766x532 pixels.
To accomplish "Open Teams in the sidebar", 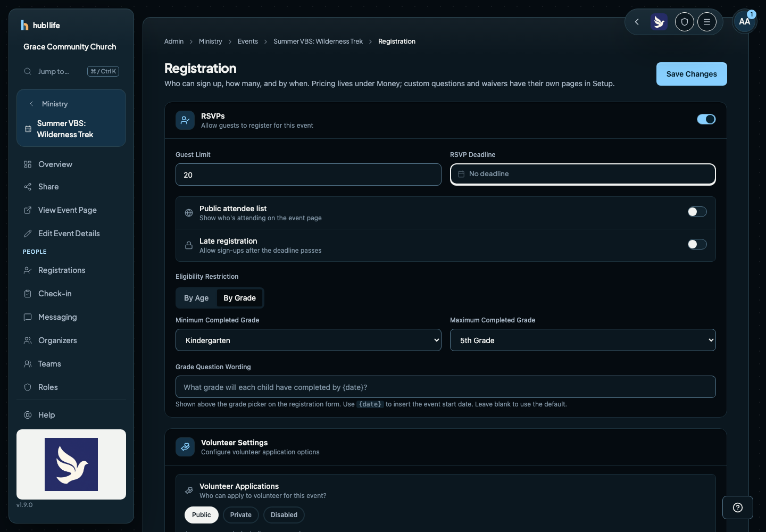I will 71,364.
